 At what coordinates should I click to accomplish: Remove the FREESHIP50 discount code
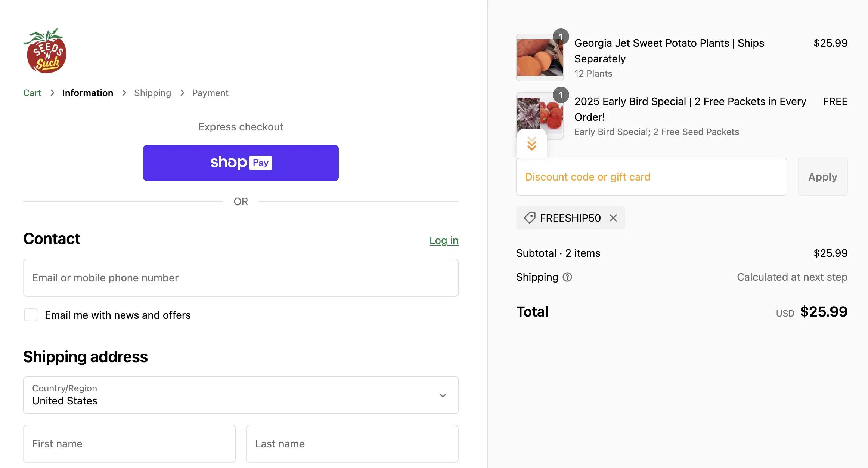613,218
